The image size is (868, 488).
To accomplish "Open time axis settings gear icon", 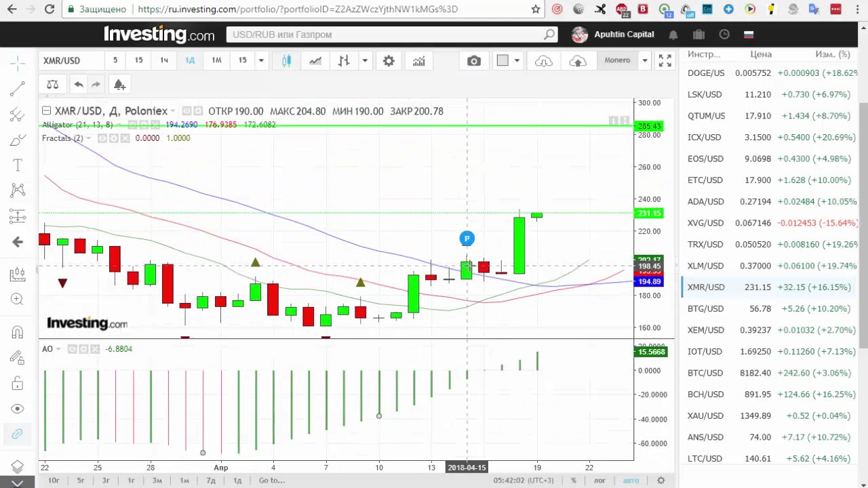I will click(x=661, y=481).
